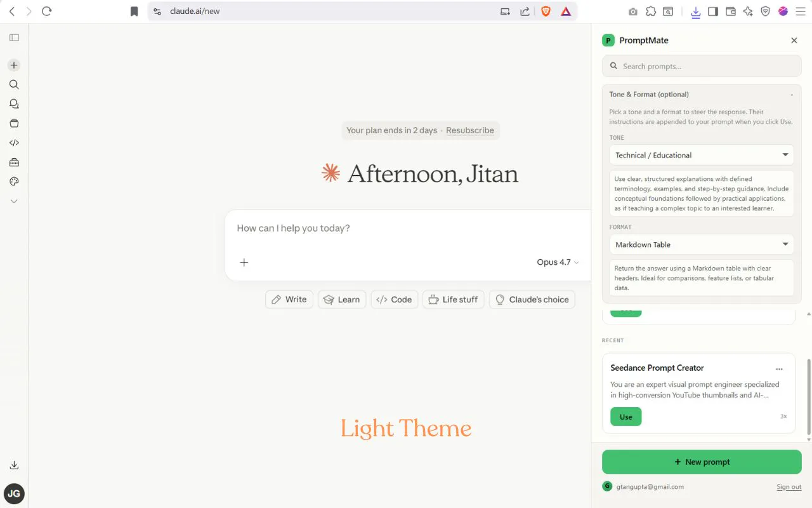Open Brave Shields lion icon
The image size is (812, 508).
546,11
